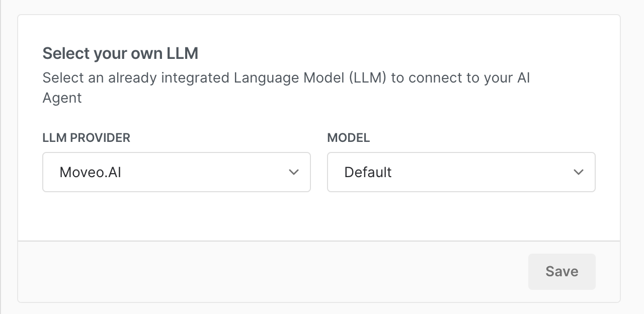Click the page background above the settings card

pos(322,7)
